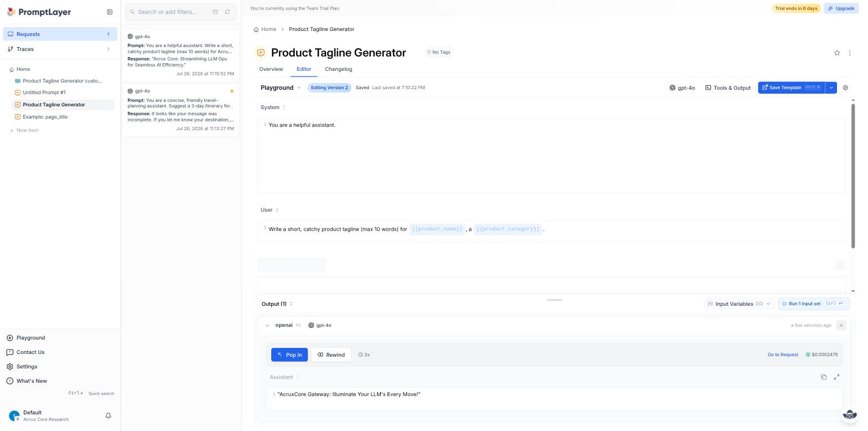
Task: Open the Go to Request link
Action: coord(782,355)
